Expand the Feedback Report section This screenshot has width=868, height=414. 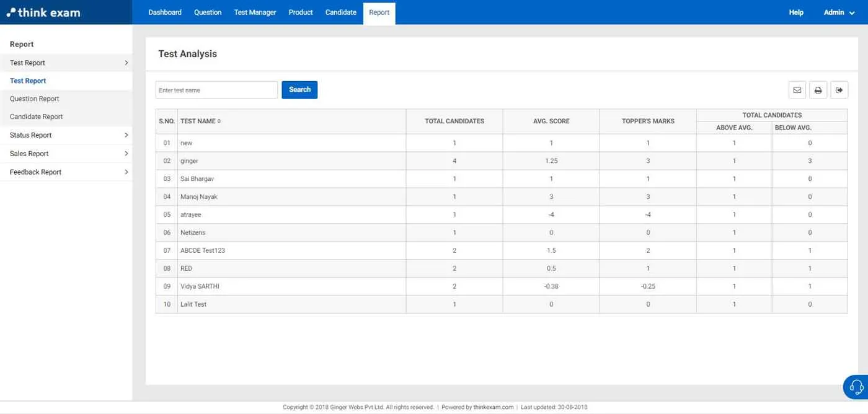coord(33,172)
